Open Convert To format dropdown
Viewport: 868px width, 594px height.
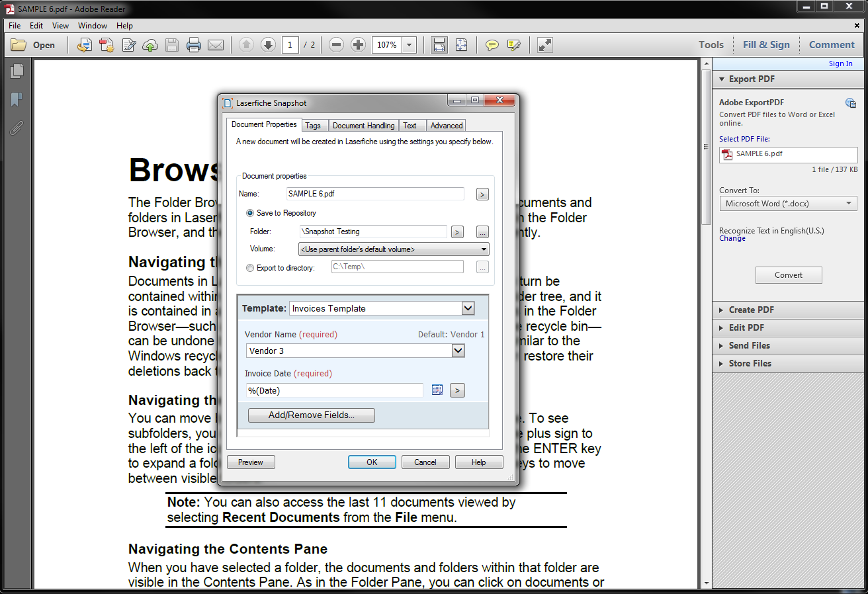click(789, 204)
